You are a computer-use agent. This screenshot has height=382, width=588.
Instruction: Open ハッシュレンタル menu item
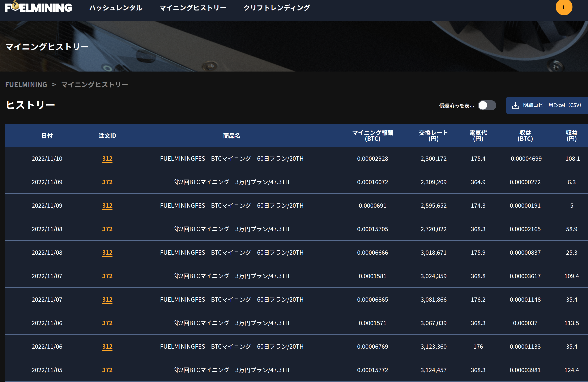(x=116, y=8)
